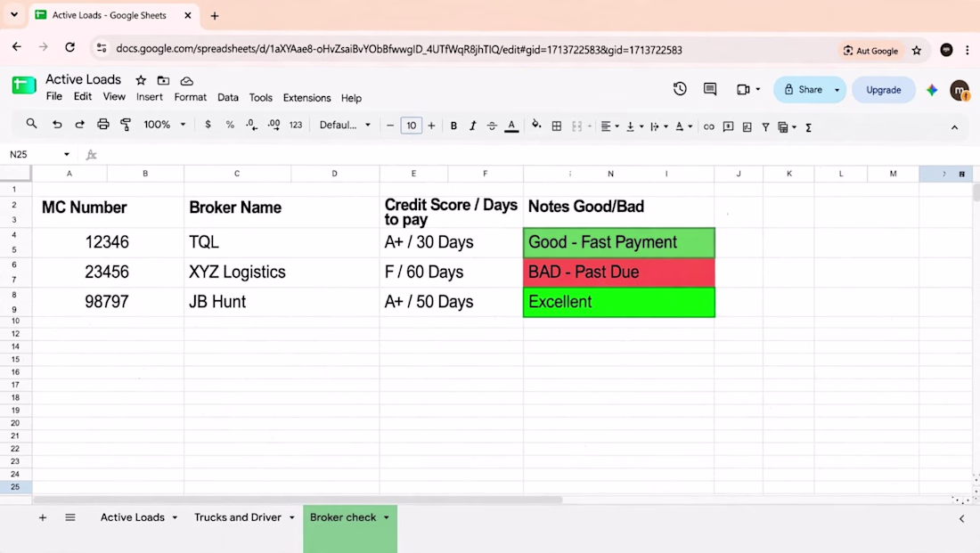The image size is (980, 553).
Task: Switch to the Trucks and Driver sheet
Action: pyautogui.click(x=238, y=517)
